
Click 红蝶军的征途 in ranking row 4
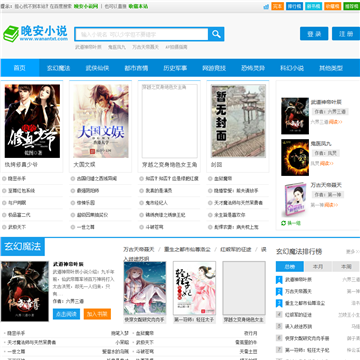[298, 315]
